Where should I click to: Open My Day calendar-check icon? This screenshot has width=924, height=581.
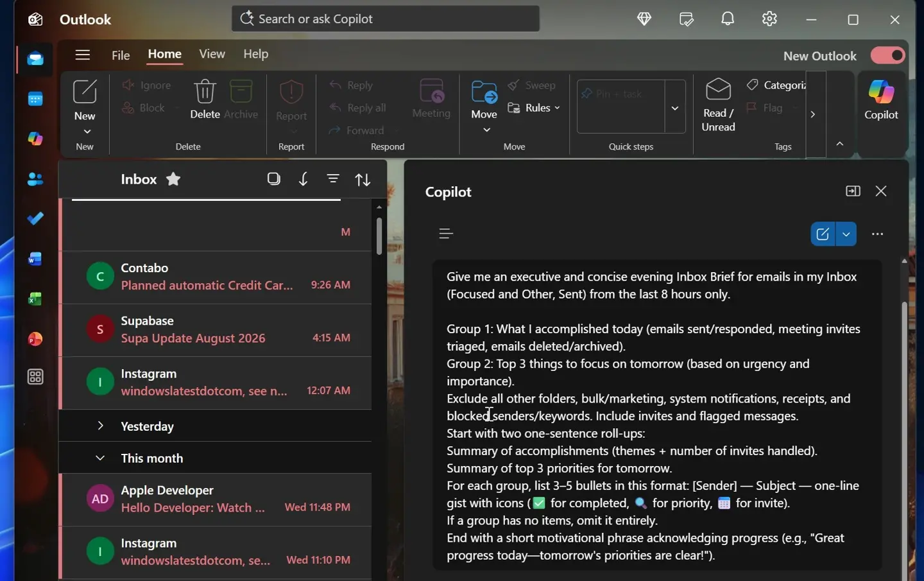point(687,19)
